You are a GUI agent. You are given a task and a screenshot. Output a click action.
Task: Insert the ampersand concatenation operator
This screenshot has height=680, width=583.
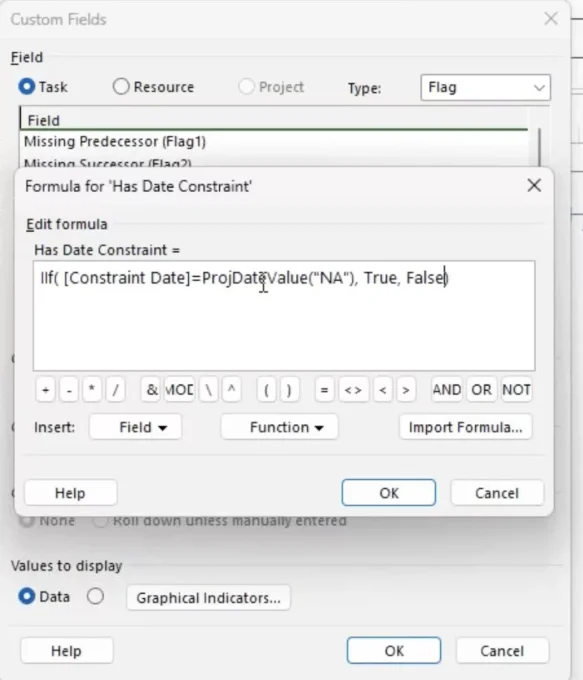(151, 389)
